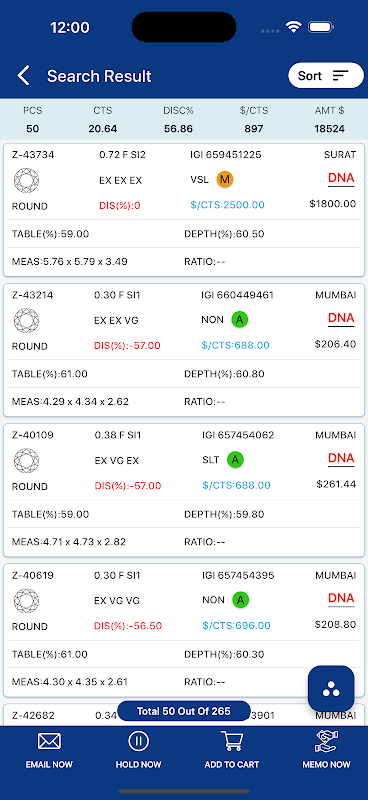Viewport: 368px width, 800px height.
Task: Select the Z-40109 stone card
Action: coord(184,490)
